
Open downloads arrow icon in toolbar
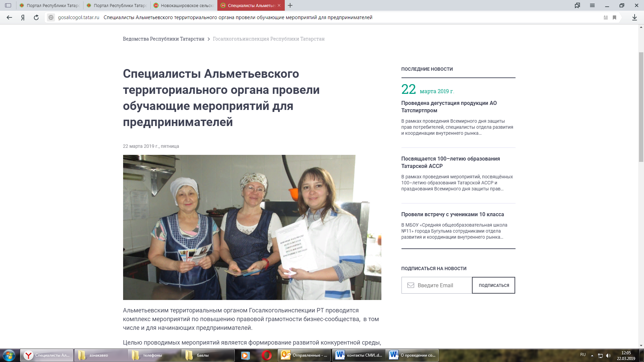pyautogui.click(x=634, y=17)
